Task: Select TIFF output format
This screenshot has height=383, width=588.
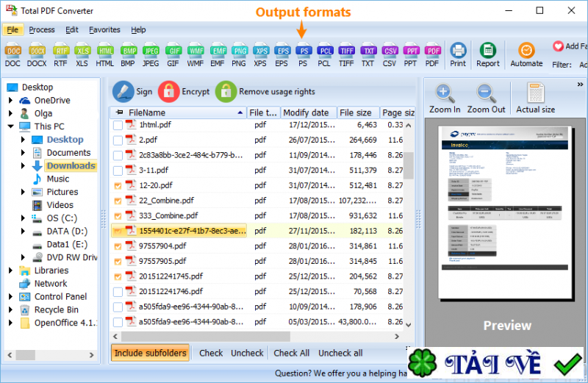Action: [x=346, y=55]
